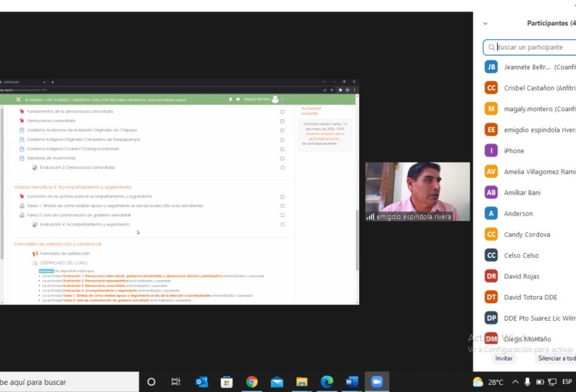Open the Magaly Montero user menu dropdown
The image size is (576, 392).
click(283, 99)
